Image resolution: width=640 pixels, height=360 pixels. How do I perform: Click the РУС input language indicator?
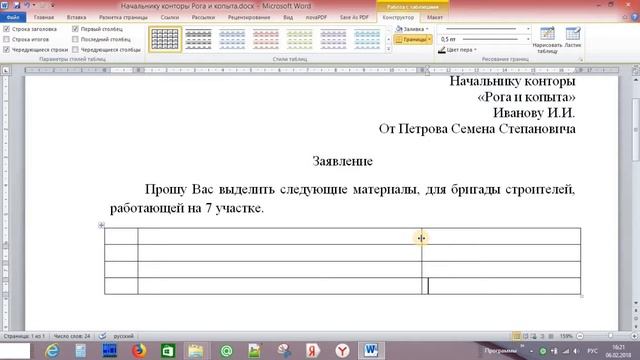(592, 351)
